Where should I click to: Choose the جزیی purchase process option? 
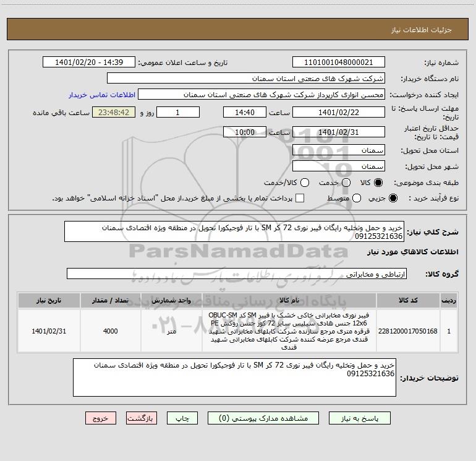point(393,198)
